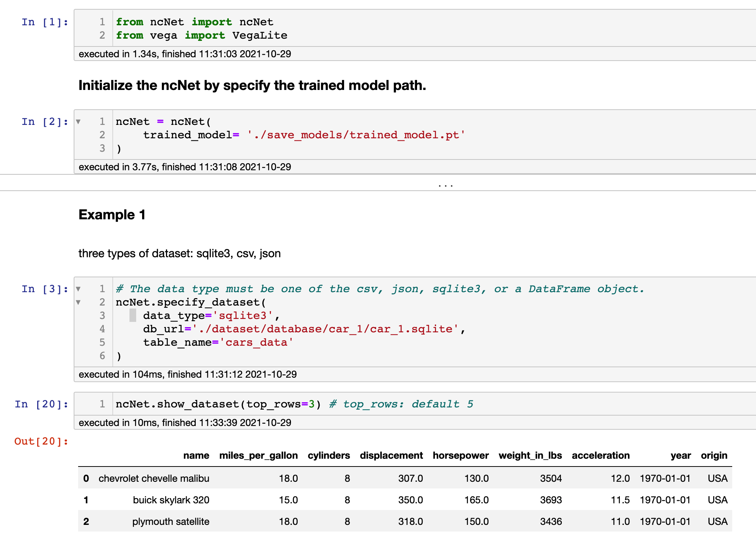
Task: Expand the collapsed section ellipsis
Action: click(445, 185)
